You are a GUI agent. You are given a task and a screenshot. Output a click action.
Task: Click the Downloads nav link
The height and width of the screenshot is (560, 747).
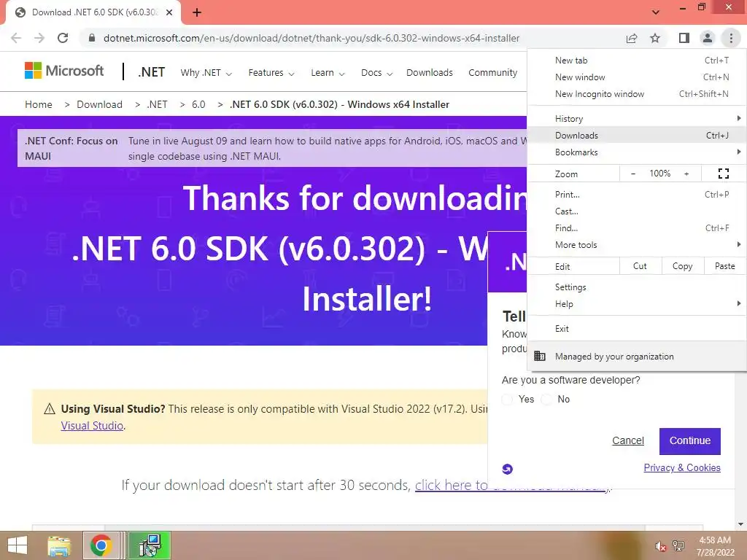[x=429, y=73]
